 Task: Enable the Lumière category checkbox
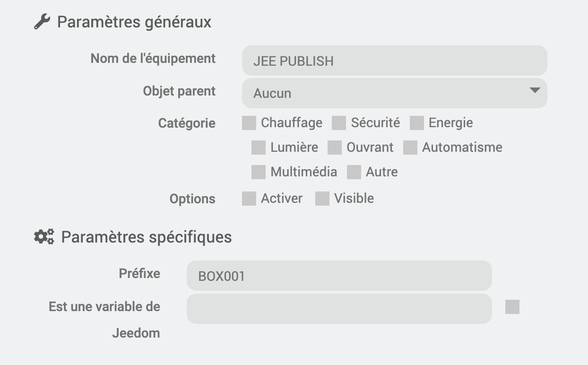pyautogui.click(x=259, y=148)
